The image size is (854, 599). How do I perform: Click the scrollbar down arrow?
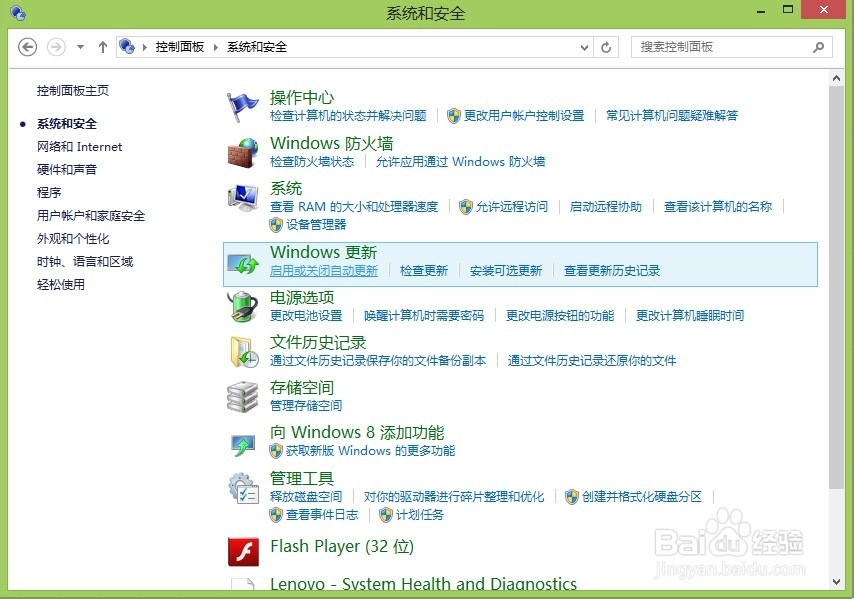tap(836, 582)
